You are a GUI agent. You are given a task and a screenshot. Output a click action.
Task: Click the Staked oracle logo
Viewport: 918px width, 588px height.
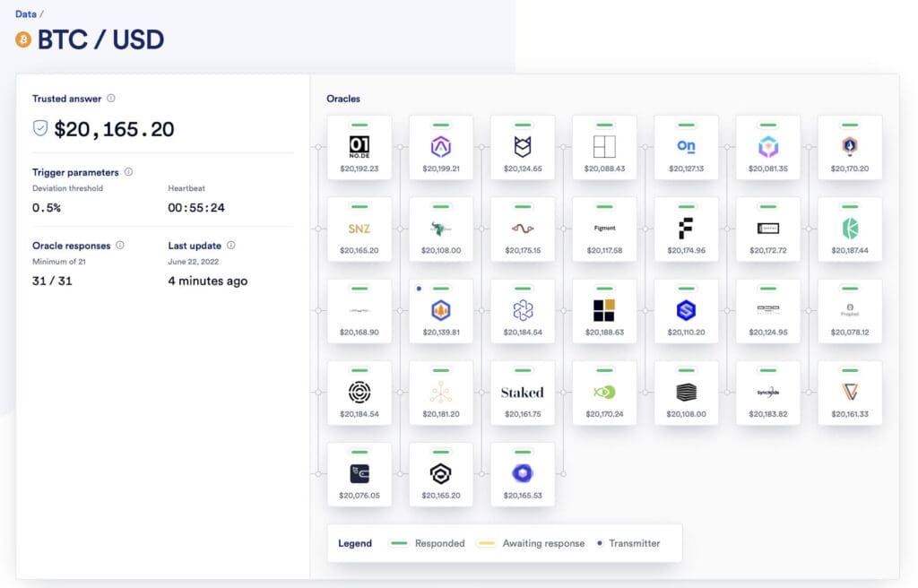point(523,393)
